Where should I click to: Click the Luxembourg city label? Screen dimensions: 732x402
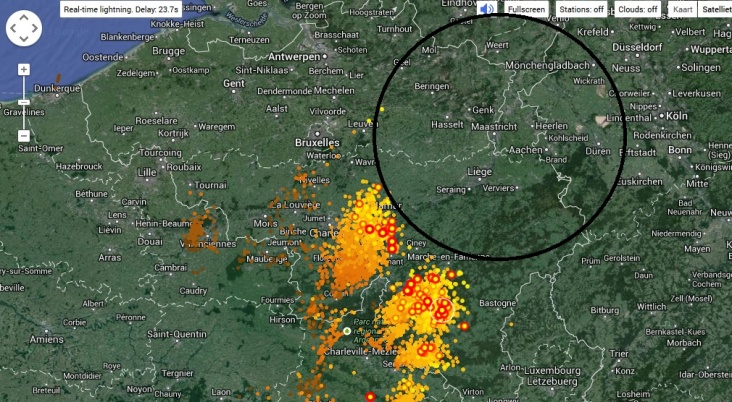554,371
